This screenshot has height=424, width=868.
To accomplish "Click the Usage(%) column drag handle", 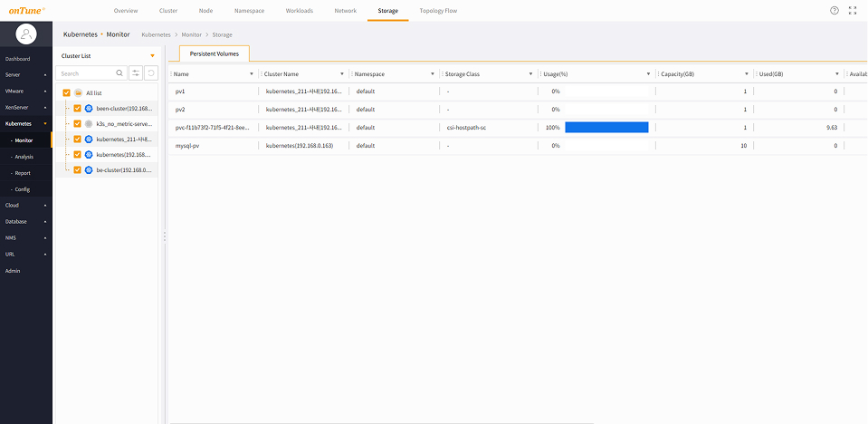I will (540, 73).
